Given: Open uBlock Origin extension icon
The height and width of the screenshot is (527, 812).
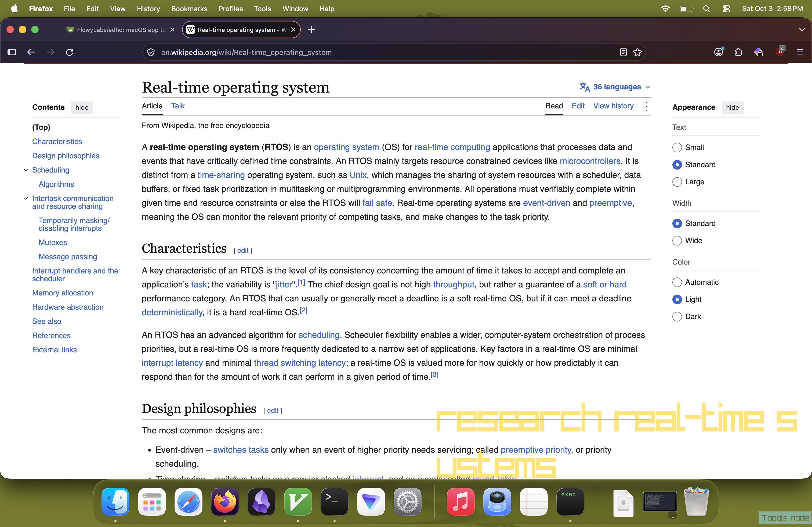Looking at the screenshot, I should tap(780, 52).
